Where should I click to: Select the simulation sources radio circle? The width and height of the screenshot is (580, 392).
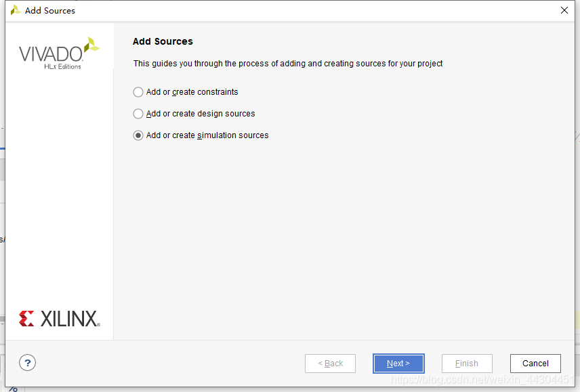coord(138,135)
